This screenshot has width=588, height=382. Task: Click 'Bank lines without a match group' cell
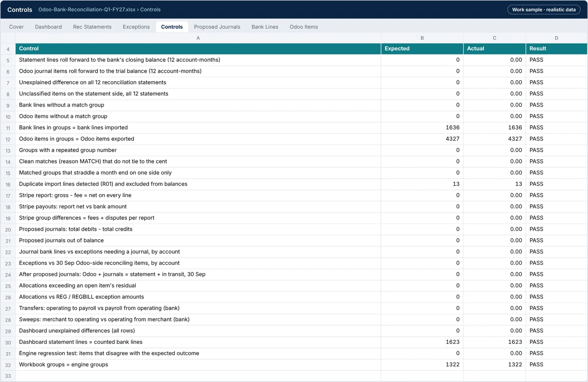coord(198,105)
